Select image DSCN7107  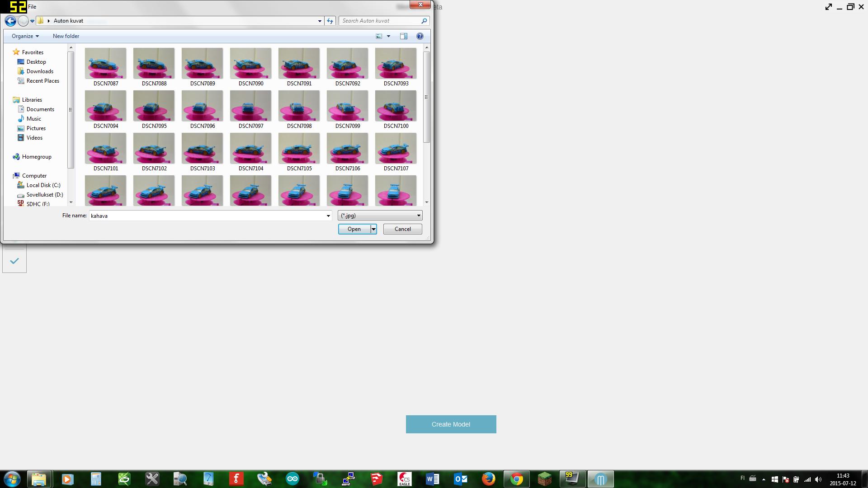[396, 152]
